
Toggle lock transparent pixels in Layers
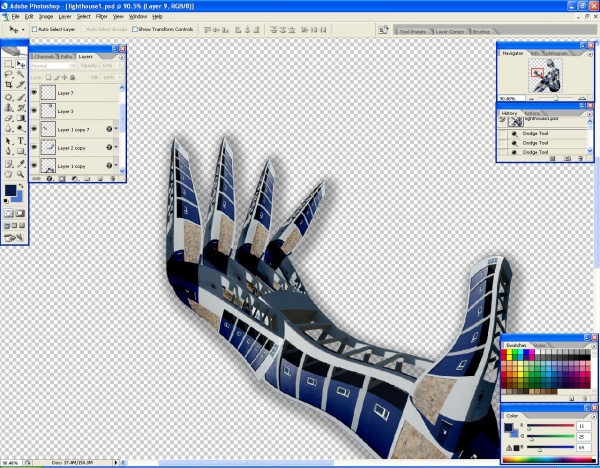[x=49, y=77]
